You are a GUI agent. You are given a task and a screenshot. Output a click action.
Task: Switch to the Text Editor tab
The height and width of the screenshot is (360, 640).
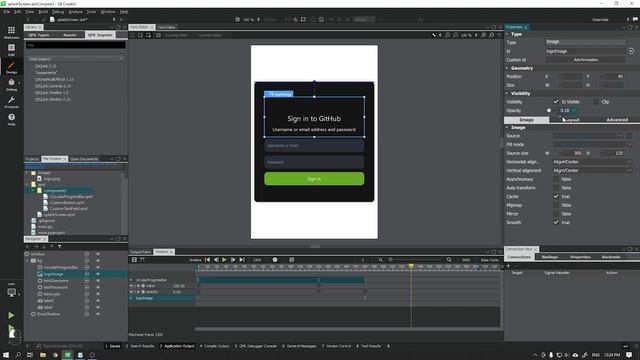[x=167, y=27]
